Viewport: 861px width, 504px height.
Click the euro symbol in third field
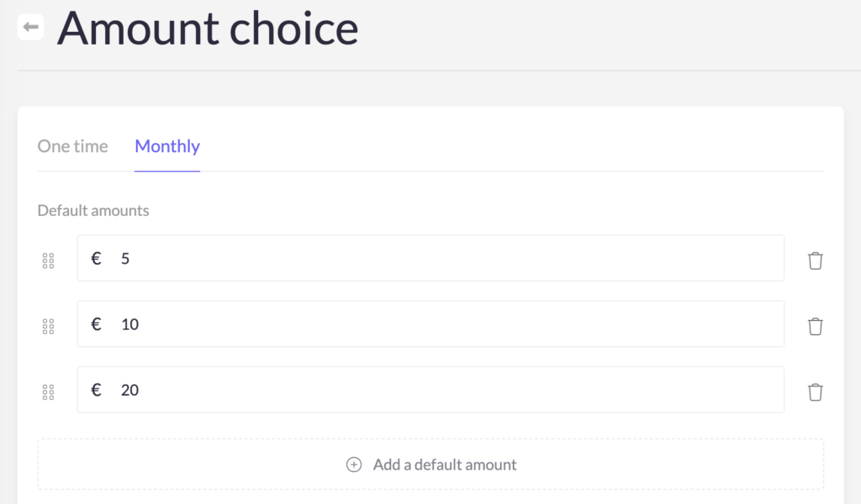pyautogui.click(x=96, y=390)
